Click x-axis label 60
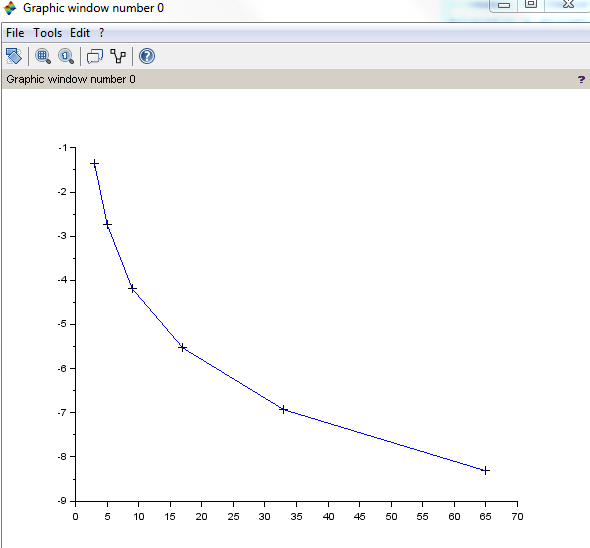The width and height of the screenshot is (590, 548). coord(455,516)
